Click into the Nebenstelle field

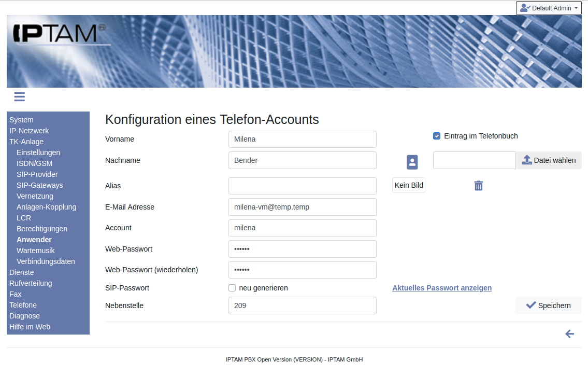[x=302, y=305]
